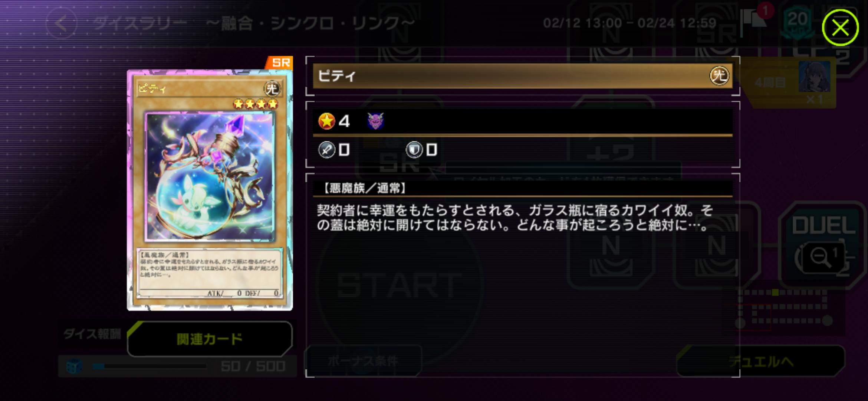Screen dimensions: 868x401
Task: Open the ボーナス条件 bonus conditions
Action: click(x=363, y=360)
